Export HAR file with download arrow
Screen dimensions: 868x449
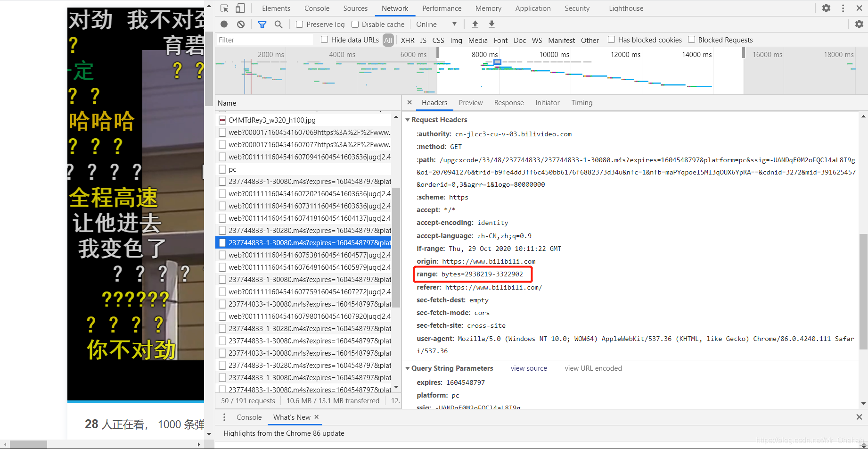click(491, 24)
